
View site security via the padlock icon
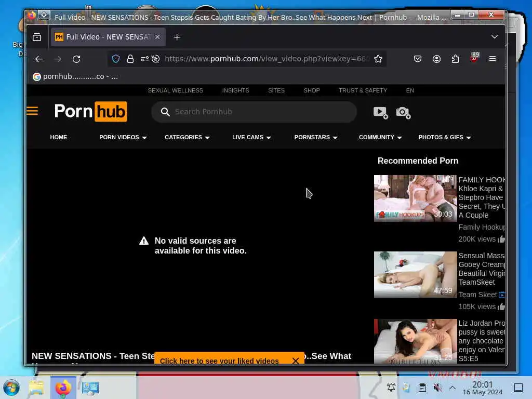click(x=130, y=59)
